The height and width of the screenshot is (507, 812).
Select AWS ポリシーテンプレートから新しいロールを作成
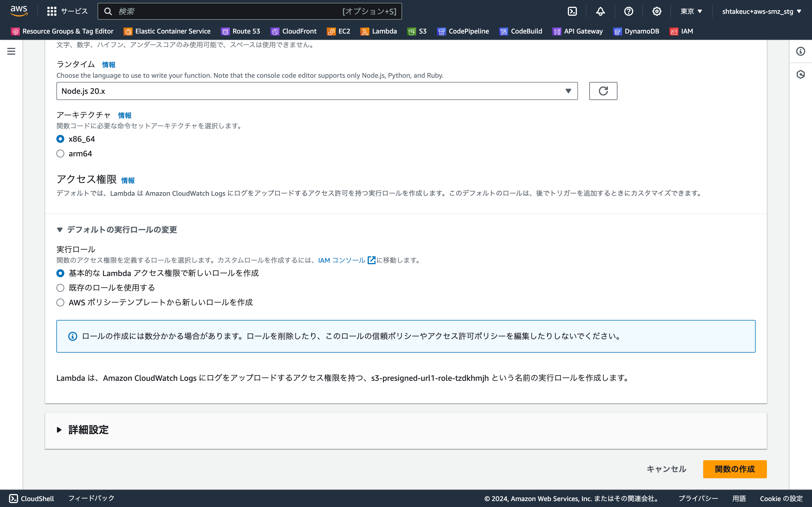(x=60, y=302)
